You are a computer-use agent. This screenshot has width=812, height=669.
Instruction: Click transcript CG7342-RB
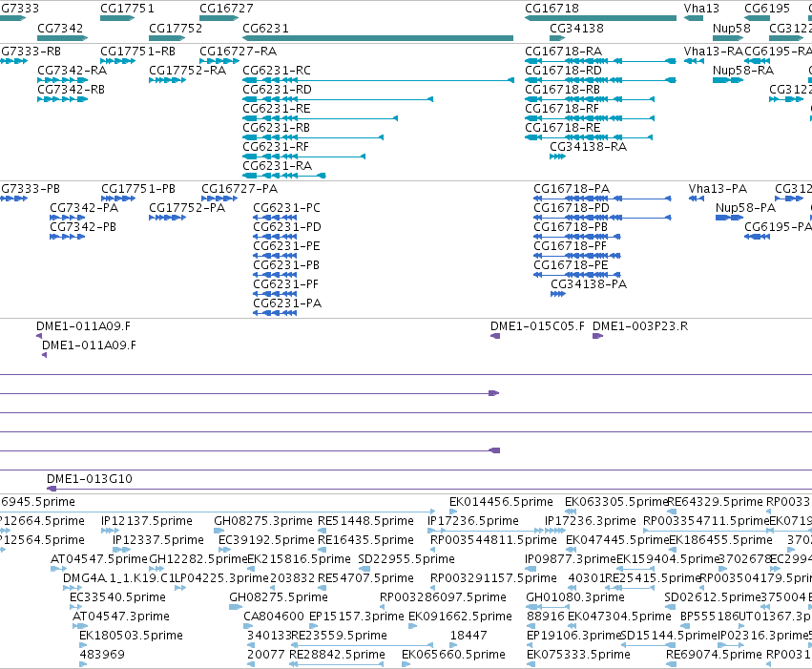(71, 90)
